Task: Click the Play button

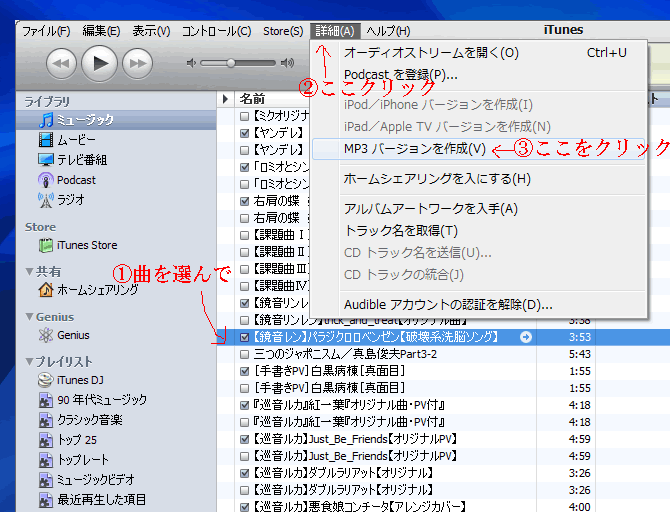Action: (x=99, y=64)
